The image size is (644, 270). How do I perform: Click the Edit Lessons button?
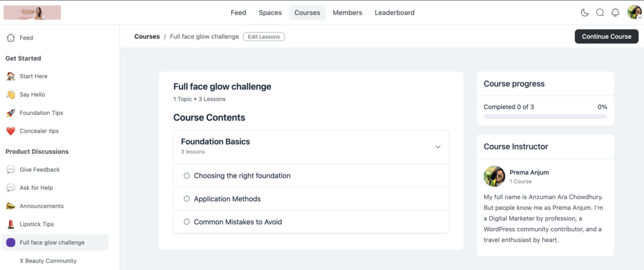tap(264, 36)
